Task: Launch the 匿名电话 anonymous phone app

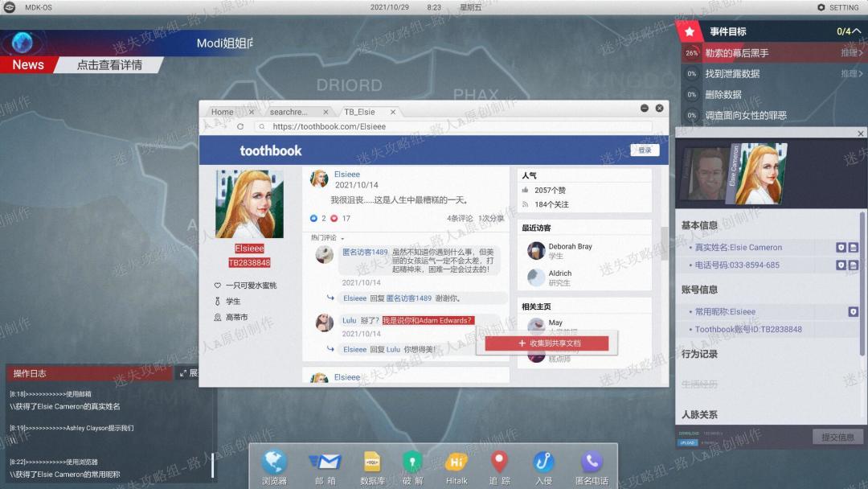Action: (592, 467)
